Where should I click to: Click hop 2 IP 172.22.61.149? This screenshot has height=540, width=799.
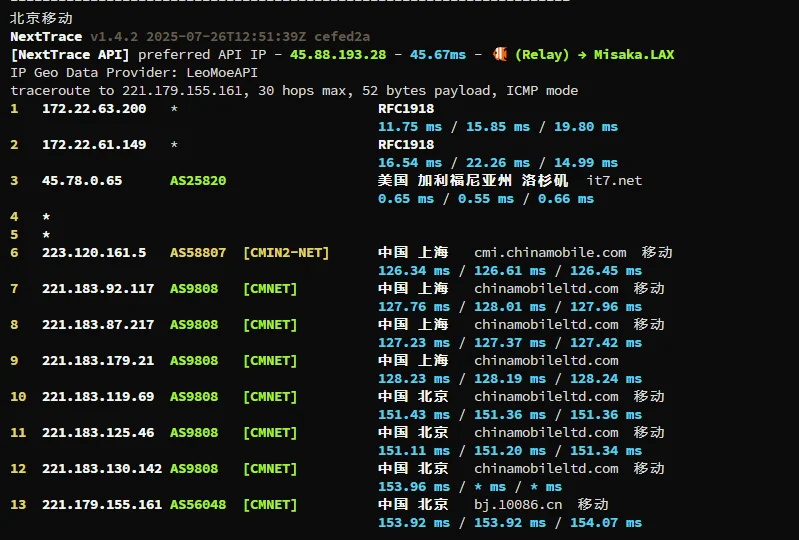pos(94,145)
